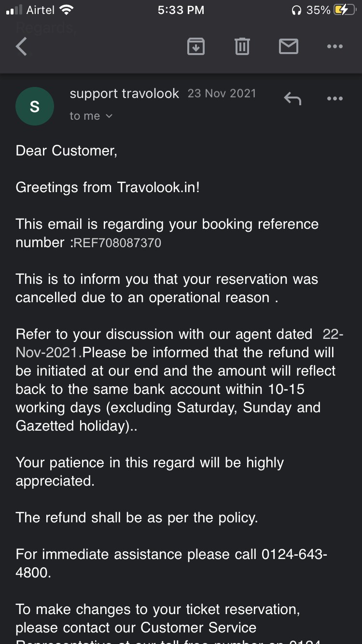The image size is (362, 644).
Task: Tap sender name "support travolook"
Action: coord(124,93)
